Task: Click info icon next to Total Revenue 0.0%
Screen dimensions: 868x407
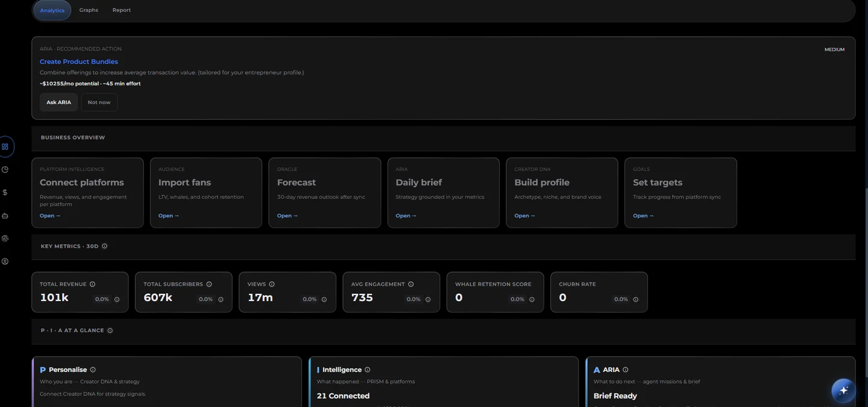Action: tap(117, 299)
